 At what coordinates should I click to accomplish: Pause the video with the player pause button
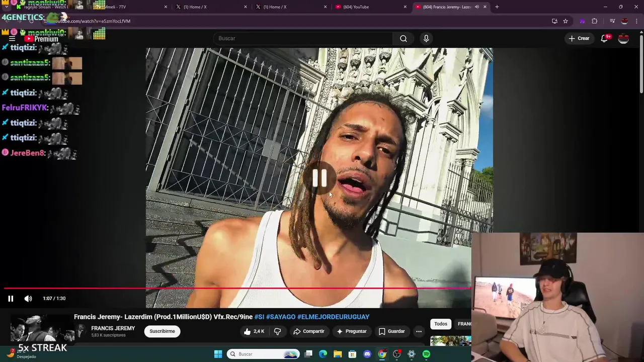click(11, 299)
